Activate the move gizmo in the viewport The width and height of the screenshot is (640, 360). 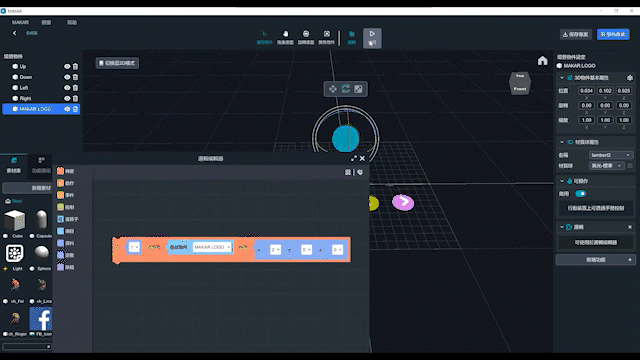pyautogui.click(x=333, y=89)
